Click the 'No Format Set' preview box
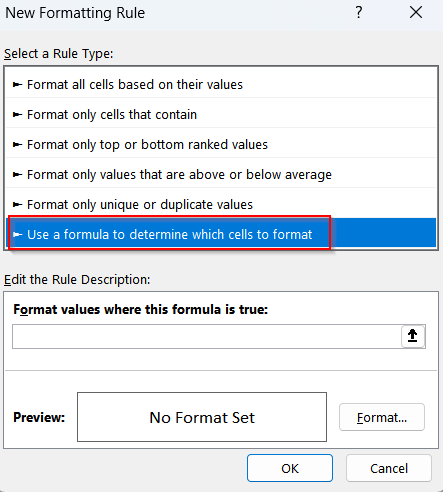This screenshot has height=492, width=443. pos(202,417)
